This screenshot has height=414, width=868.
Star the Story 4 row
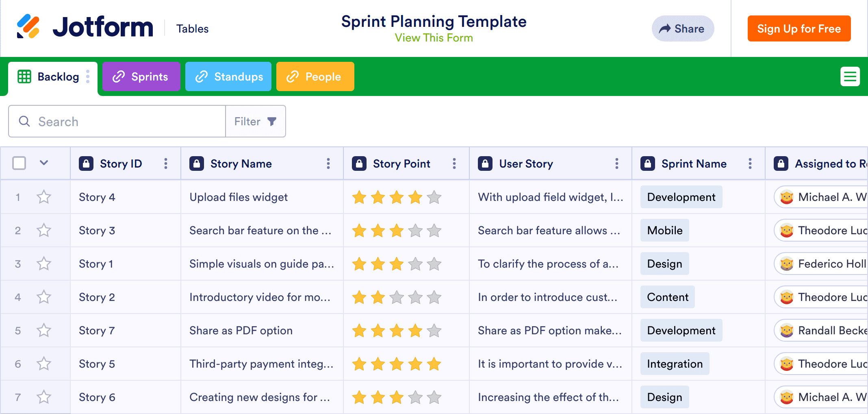point(44,197)
